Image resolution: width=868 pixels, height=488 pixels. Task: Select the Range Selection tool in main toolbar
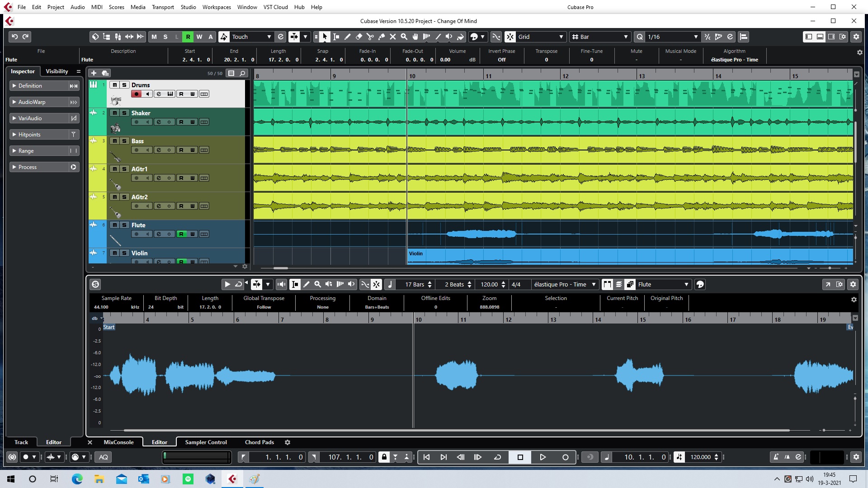pyautogui.click(x=336, y=37)
